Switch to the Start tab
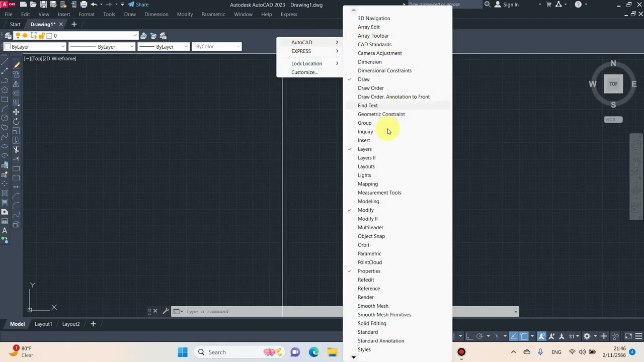 [15, 24]
